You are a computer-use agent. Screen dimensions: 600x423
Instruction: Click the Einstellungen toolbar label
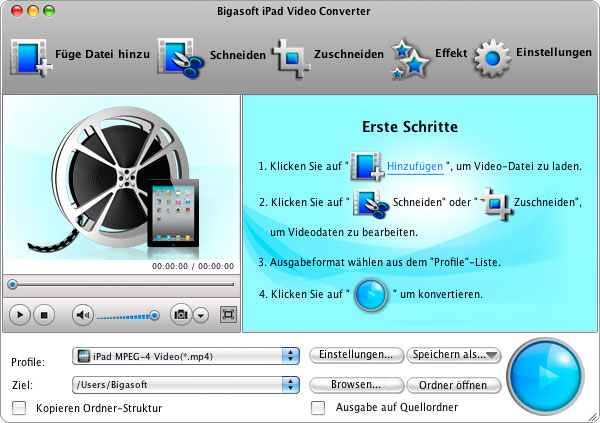pyautogui.click(x=554, y=52)
